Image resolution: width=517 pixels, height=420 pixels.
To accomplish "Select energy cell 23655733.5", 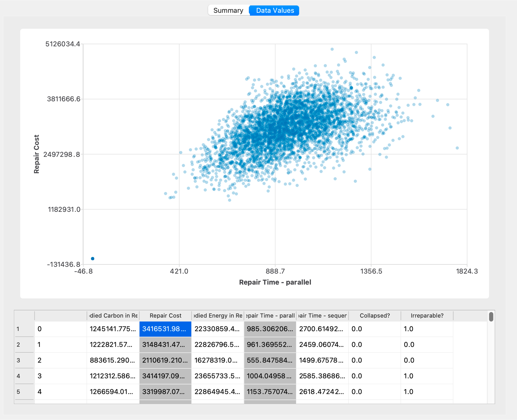I will click(x=218, y=376).
